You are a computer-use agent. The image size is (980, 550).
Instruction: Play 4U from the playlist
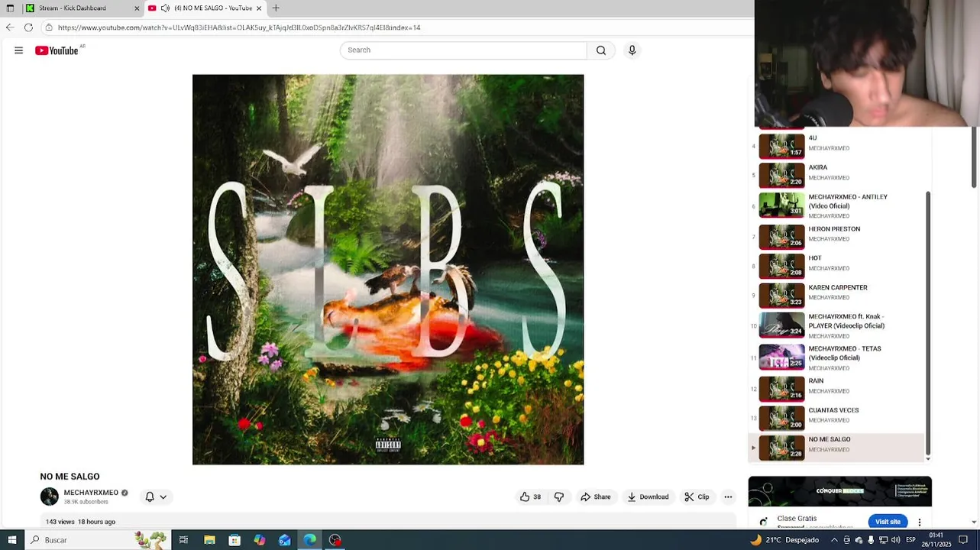coord(836,145)
